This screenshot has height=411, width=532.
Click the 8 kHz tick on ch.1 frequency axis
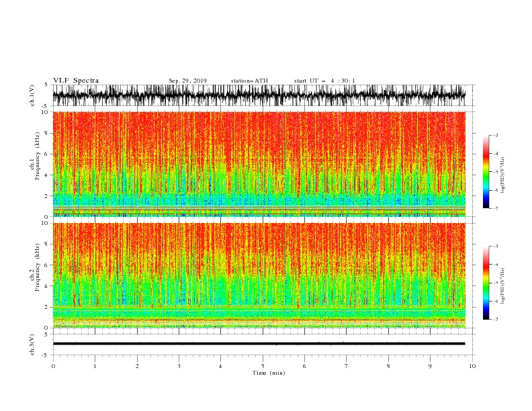coord(47,133)
